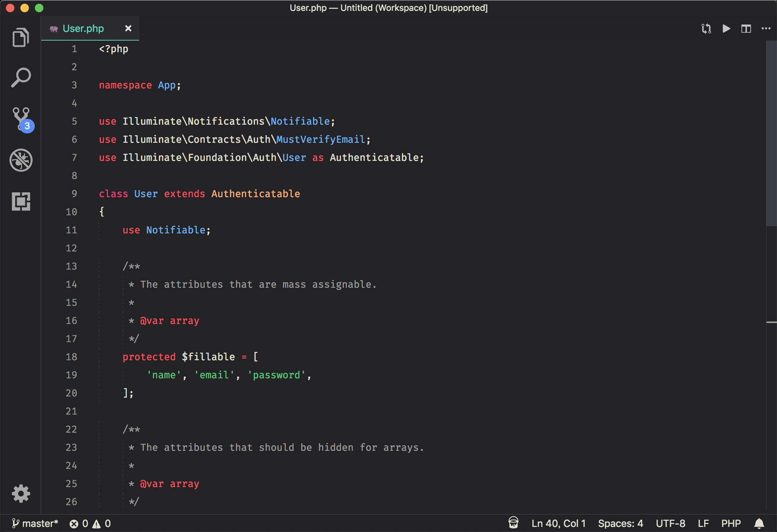Change the LF end-of-line sequence
Viewport: 777px width, 532px height.
coord(703,524)
